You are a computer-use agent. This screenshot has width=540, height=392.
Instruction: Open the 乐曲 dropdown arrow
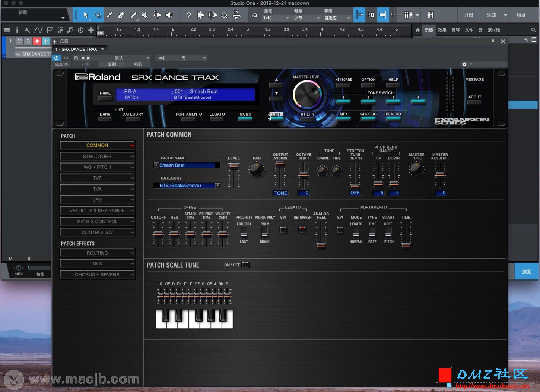coord(505,15)
